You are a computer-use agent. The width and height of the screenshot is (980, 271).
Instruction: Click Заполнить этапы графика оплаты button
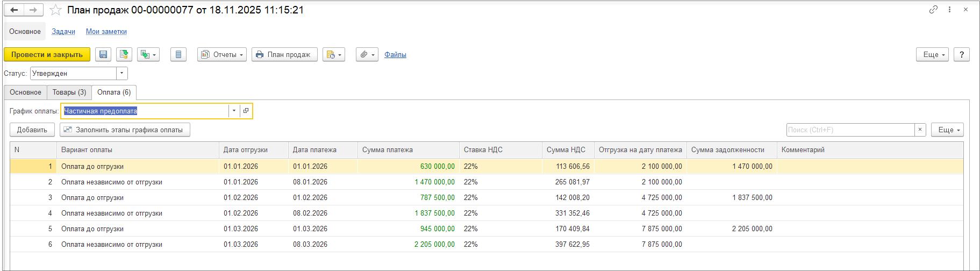(125, 130)
